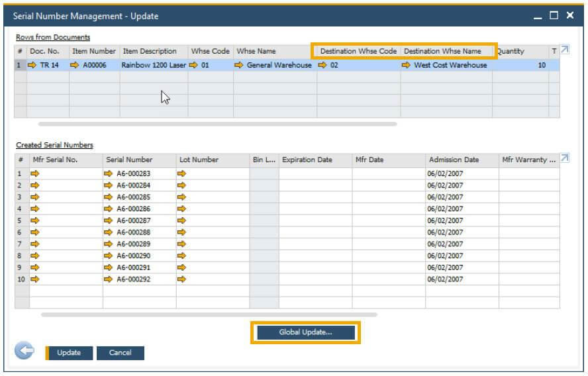Viewport: 588px width, 376px height.
Task: Open link arrow beside General Warehouse
Action: point(238,66)
